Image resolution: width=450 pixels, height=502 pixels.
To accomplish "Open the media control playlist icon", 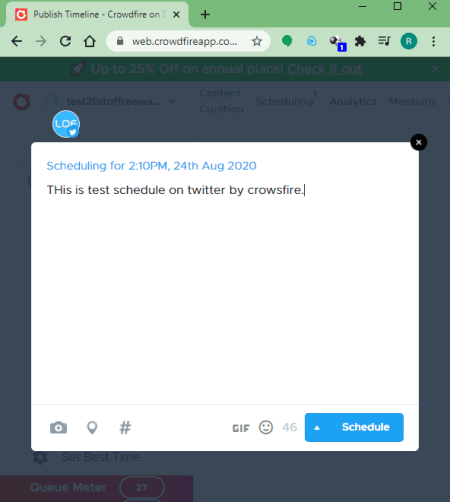I will click(384, 41).
